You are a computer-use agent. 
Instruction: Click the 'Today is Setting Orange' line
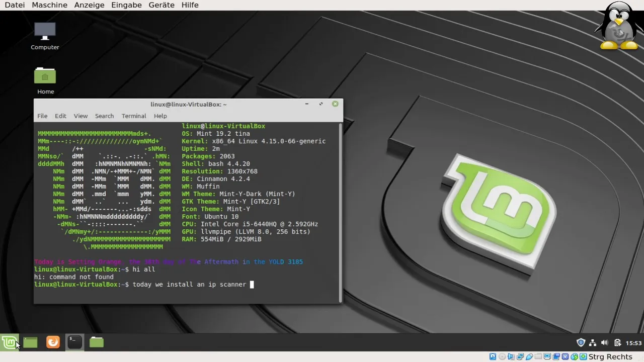169,262
